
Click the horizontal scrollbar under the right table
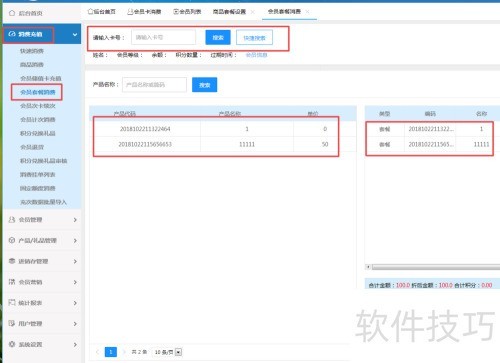pos(436,267)
